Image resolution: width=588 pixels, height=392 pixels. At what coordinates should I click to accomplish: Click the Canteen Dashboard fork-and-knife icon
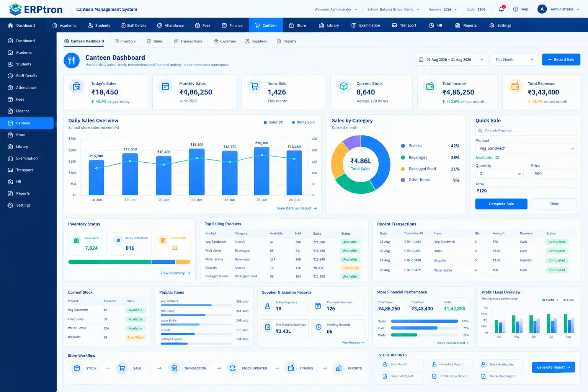tap(72, 60)
